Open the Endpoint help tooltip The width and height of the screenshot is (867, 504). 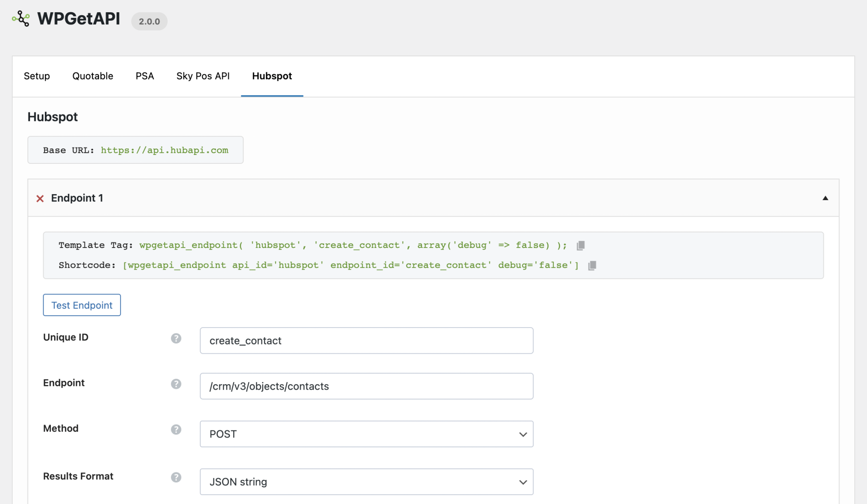(176, 384)
